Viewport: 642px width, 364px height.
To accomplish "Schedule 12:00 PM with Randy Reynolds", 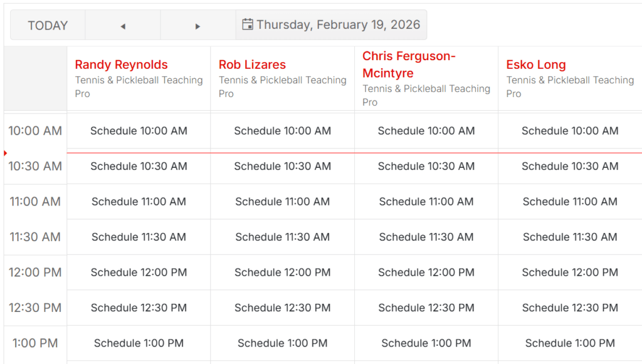I will click(x=139, y=273).
